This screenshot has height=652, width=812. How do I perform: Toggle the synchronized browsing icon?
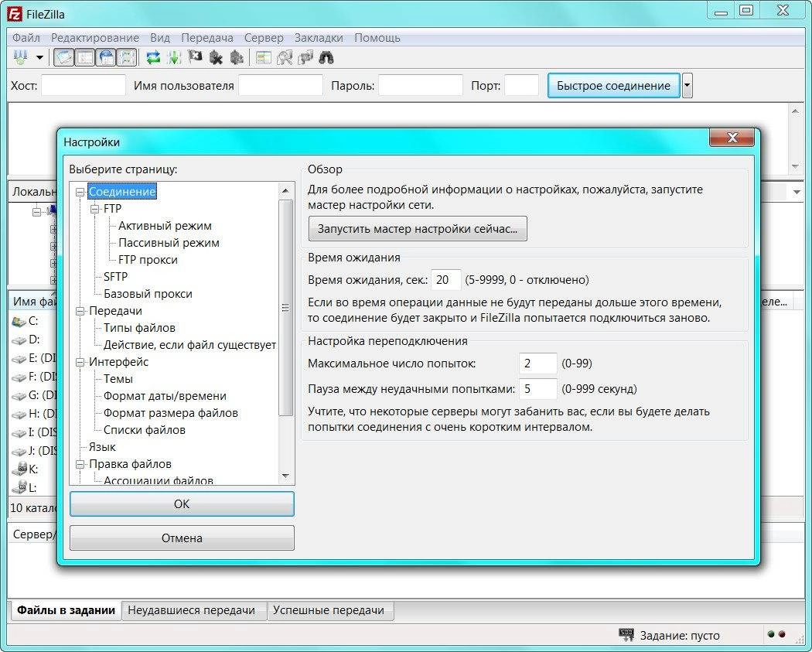click(305, 57)
